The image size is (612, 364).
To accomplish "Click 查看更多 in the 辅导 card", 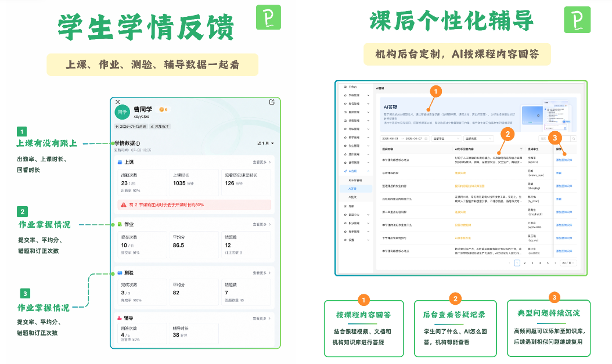I will pos(261,318).
